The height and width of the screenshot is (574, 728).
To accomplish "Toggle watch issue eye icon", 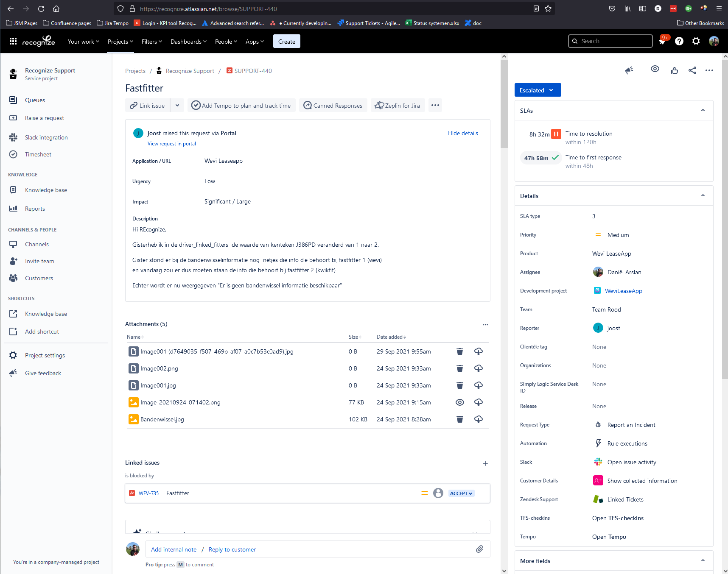I will (x=655, y=69).
